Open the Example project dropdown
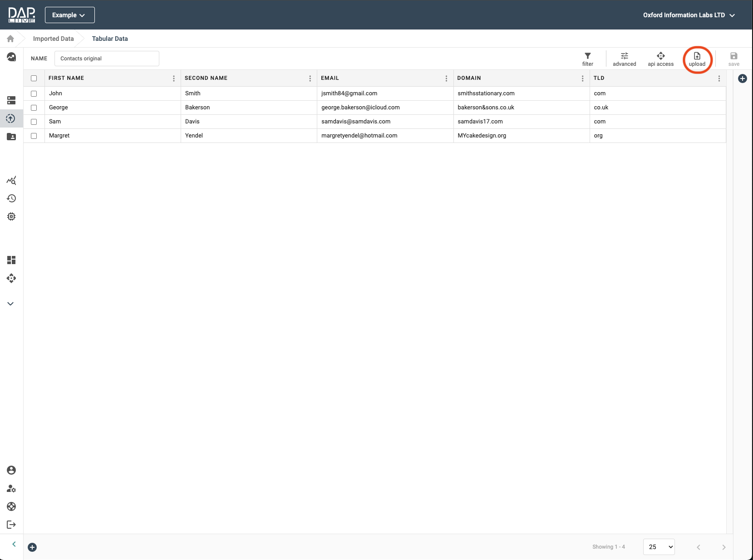The image size is (753, 560). tap(69, 15)
